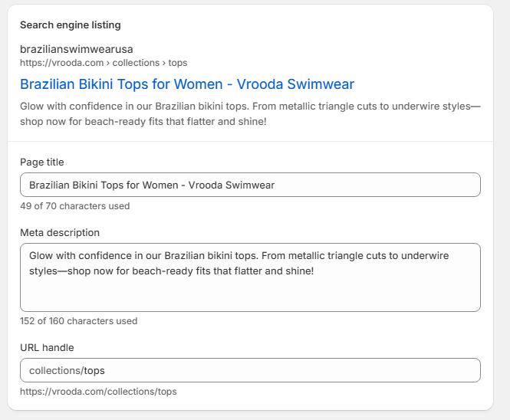The image size is (510, 420).
Task: Click the 'Search engine listing' heading
Action: pos(70,25)
